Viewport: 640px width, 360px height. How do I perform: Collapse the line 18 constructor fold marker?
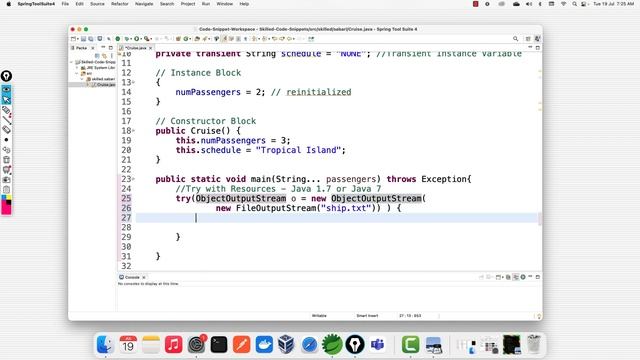pyautogui.click(x=133, y=131)
